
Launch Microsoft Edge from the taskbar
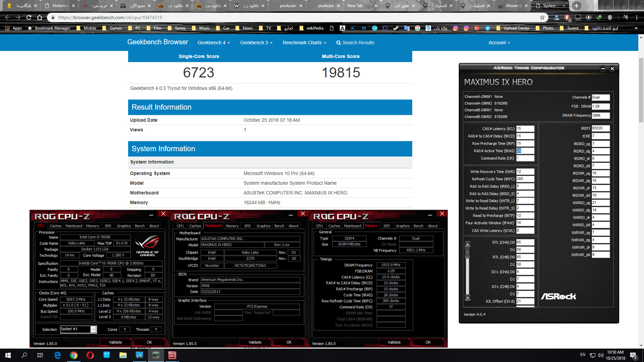(x=57, y=355)
